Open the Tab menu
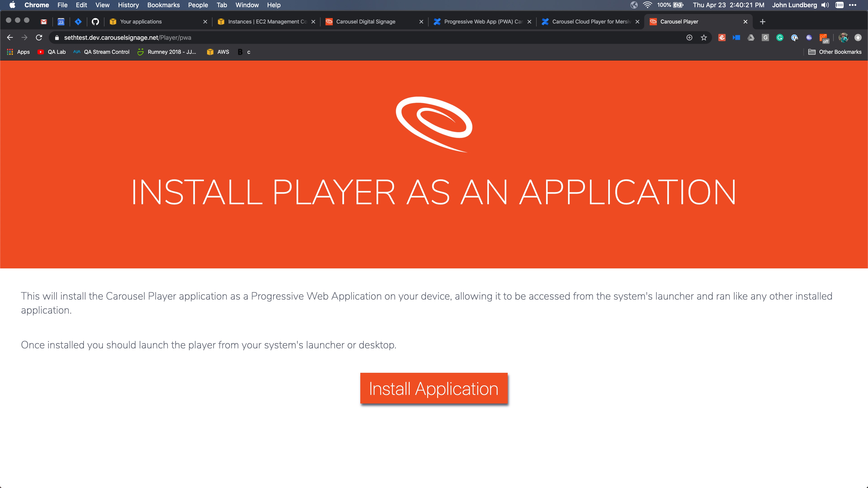 click(x=222, y=5)
